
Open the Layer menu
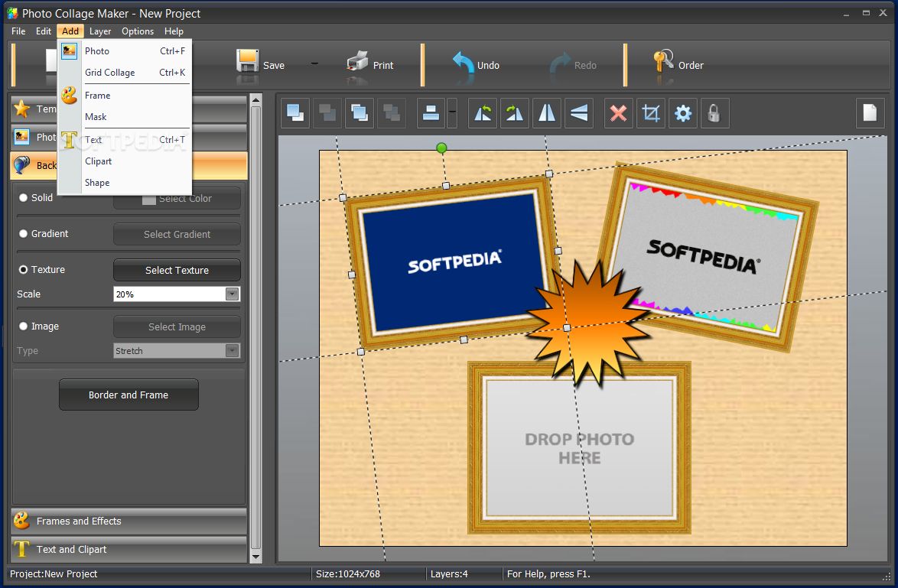point(100,31)
